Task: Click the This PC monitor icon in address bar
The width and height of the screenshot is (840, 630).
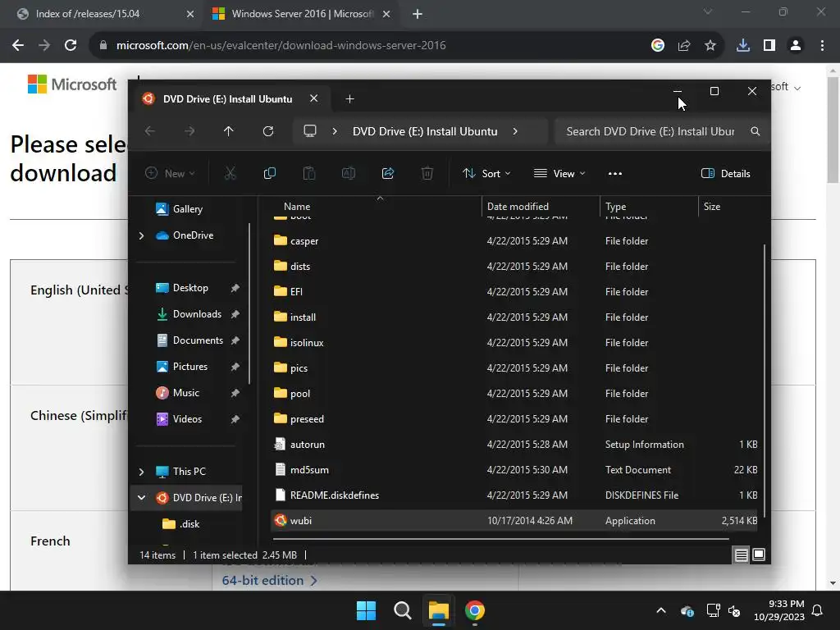Action: click(310, 131)
